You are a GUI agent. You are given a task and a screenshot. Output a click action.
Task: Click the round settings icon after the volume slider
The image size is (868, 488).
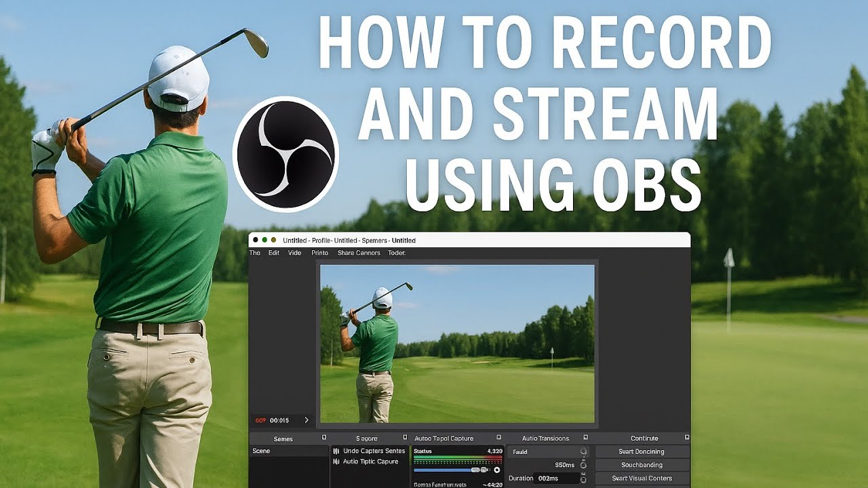point(497,470)
